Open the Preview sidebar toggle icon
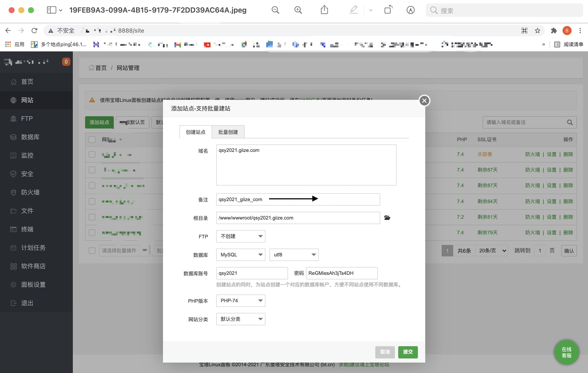Image resolution: width=588 pixels, height=373 pixels. [52, 10]
